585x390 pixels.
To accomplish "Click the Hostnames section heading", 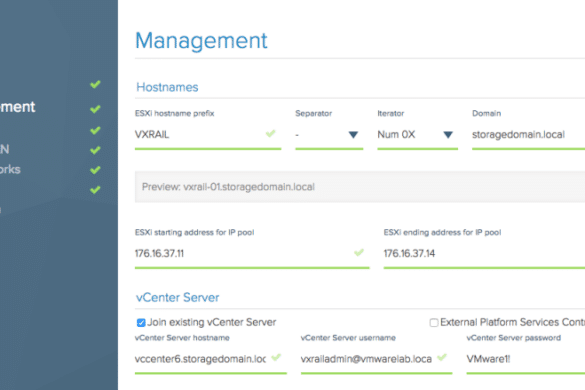I will [167, 87].
